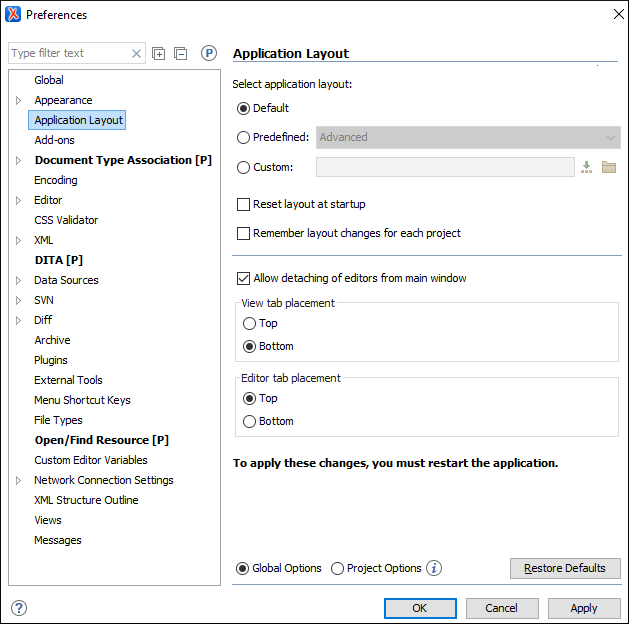Enable Reset layout at startup

pos(243,204)
